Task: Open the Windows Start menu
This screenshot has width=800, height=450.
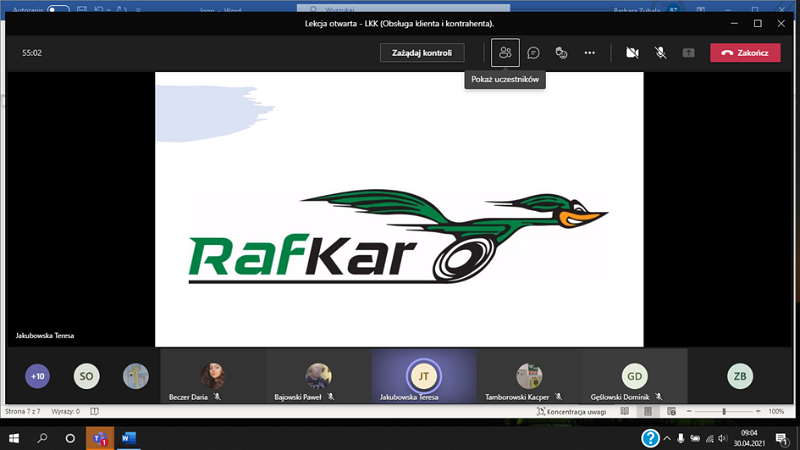Action: [14, 438]
